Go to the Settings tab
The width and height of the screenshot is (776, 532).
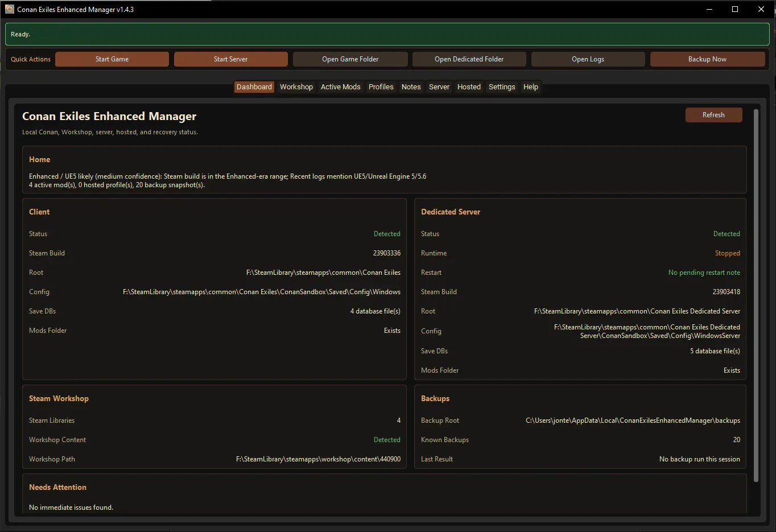pos(502,87)
